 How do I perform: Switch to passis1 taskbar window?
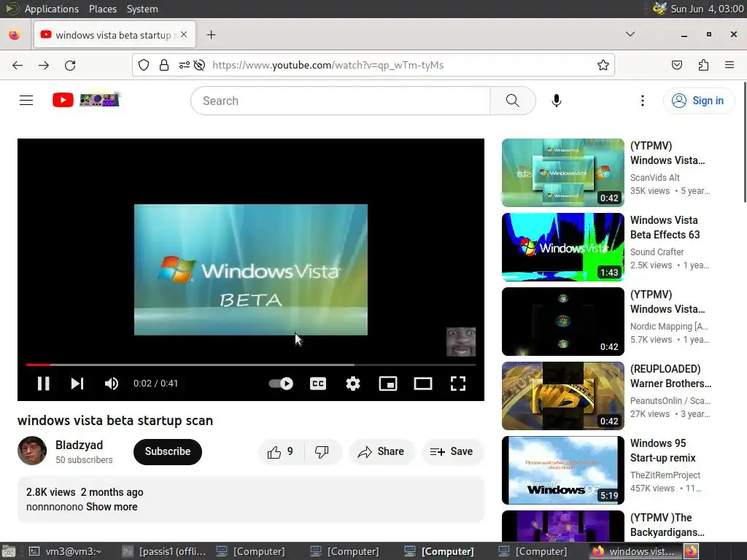164,551
